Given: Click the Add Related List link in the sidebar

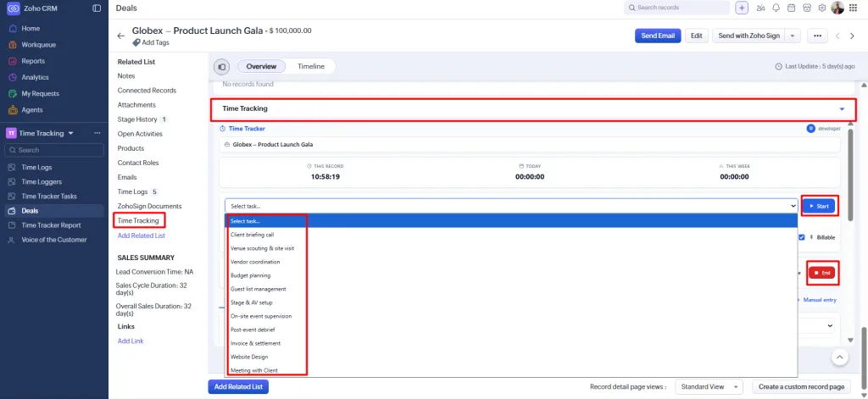Looking at the screenshot, I should click(142, 236).
